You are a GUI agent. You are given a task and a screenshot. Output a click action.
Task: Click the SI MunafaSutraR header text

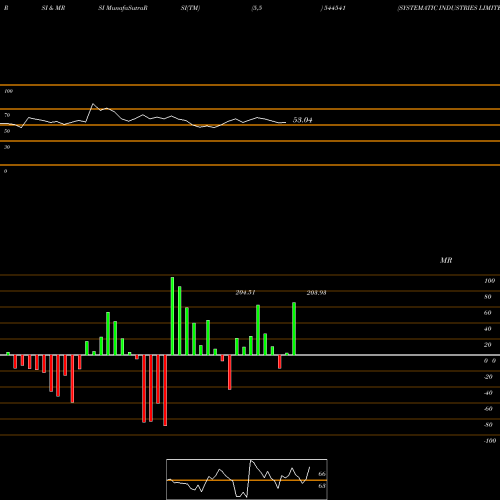[123, 8]
